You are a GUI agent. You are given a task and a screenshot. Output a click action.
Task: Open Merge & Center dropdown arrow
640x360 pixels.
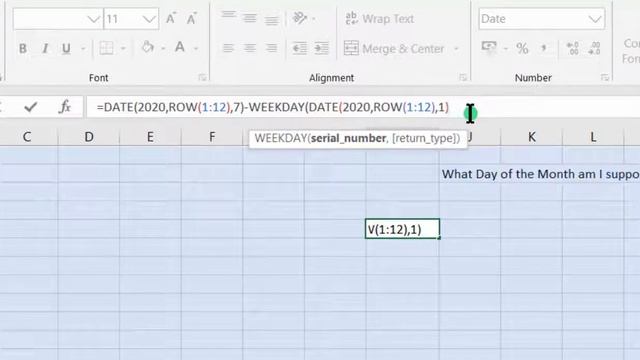click(456, 49)
